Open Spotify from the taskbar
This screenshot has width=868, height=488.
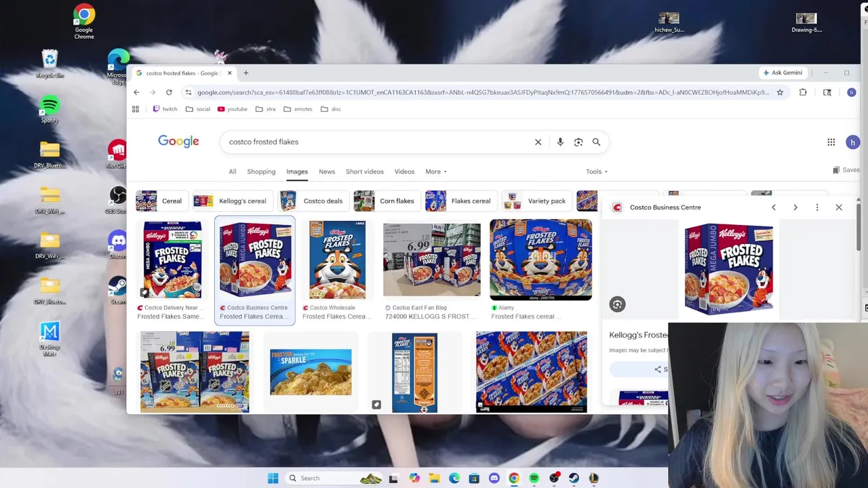click(534, 479)
